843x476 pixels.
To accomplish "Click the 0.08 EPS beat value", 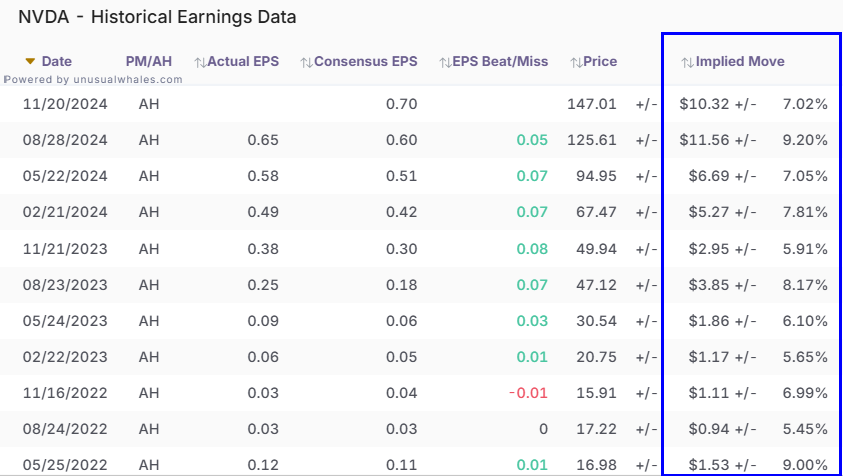I will (532, 249).
